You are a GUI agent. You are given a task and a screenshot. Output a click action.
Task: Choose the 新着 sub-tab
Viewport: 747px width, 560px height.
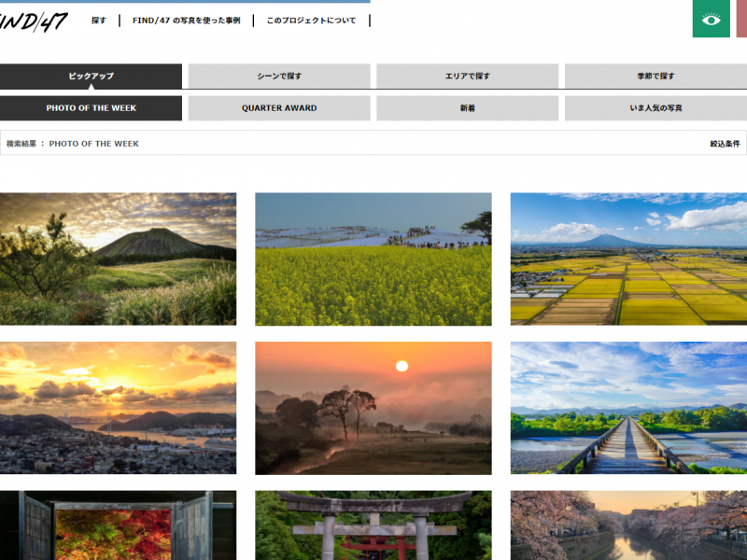tap(468, 108)
